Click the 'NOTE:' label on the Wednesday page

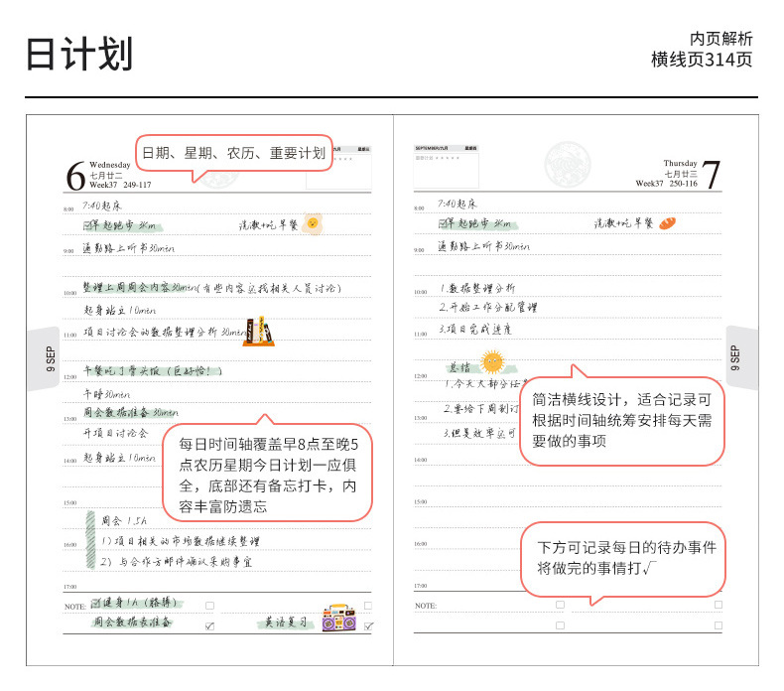click(75, 607)
